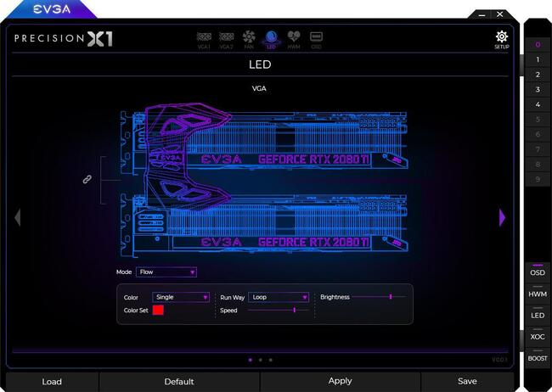This screenshot has width=552, height=392.
Task: Open the Run Way dropdown showing Loop
Action: click(x=279, y=297)
